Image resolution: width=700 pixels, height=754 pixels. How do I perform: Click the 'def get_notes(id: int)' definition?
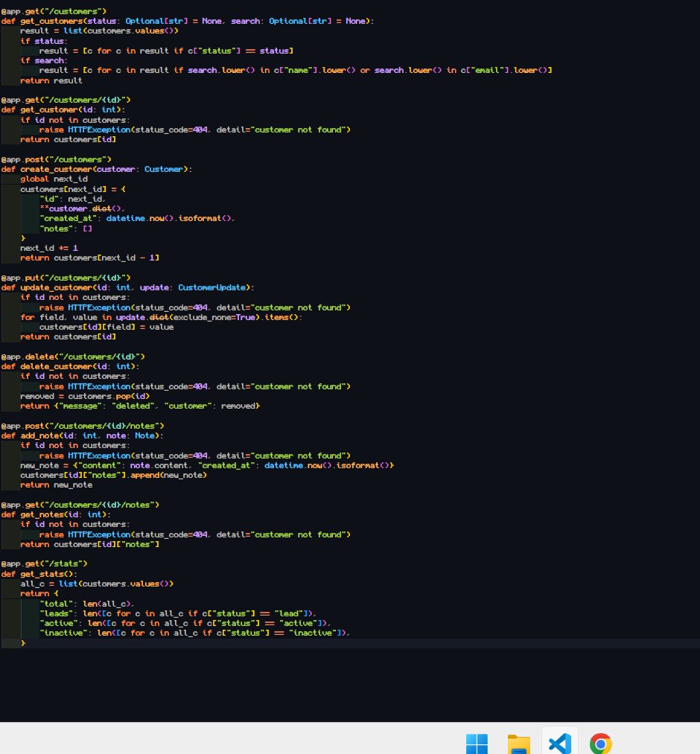click(x=56, y=514)
